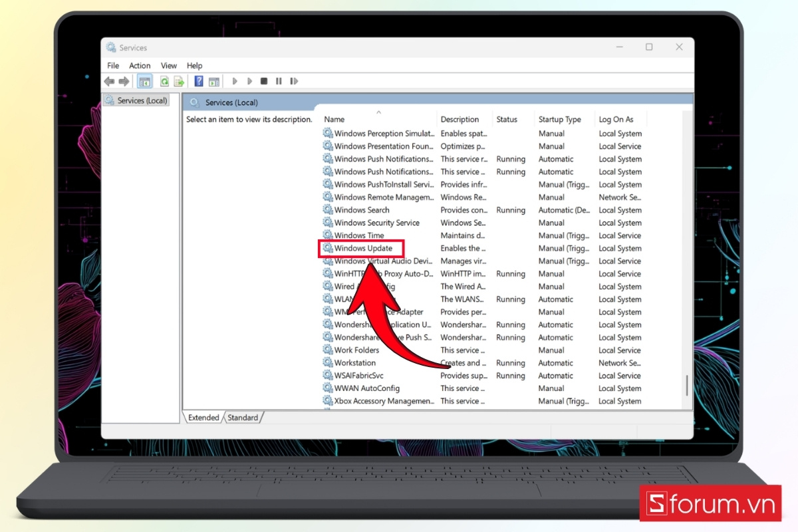Select the WSAIFabricSvc service name

(x=359, y=376)
